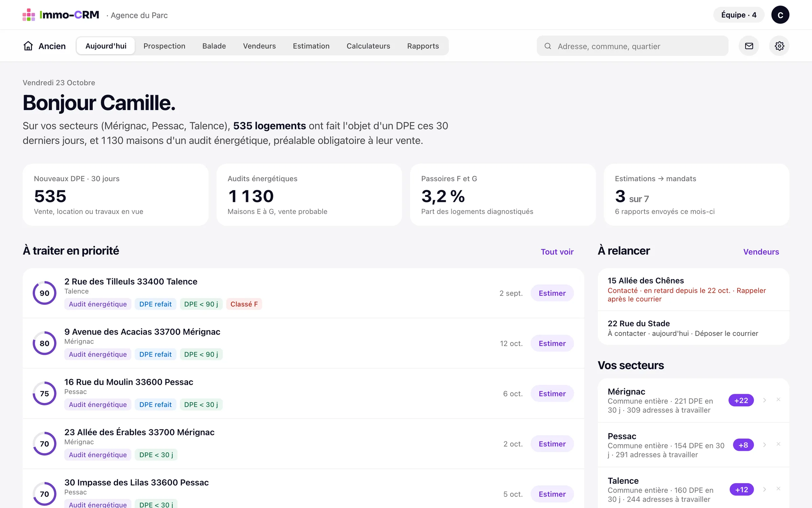Open user avatar C
The width and height of the screenshot is (812, 508).
click(780, 15)
